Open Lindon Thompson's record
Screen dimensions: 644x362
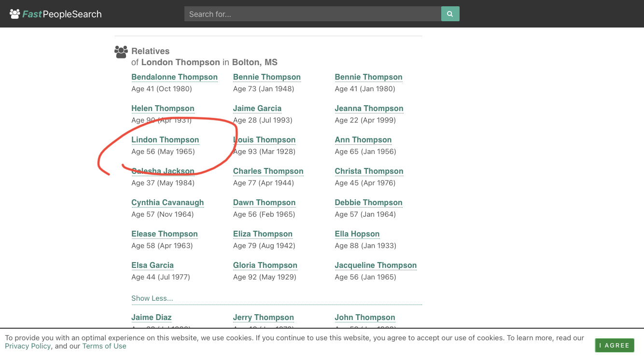click(x=165, y=140)
